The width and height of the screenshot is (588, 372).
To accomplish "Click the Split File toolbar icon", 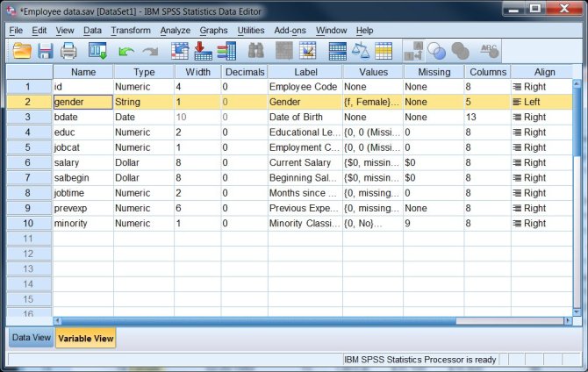I will pos(338,51).
